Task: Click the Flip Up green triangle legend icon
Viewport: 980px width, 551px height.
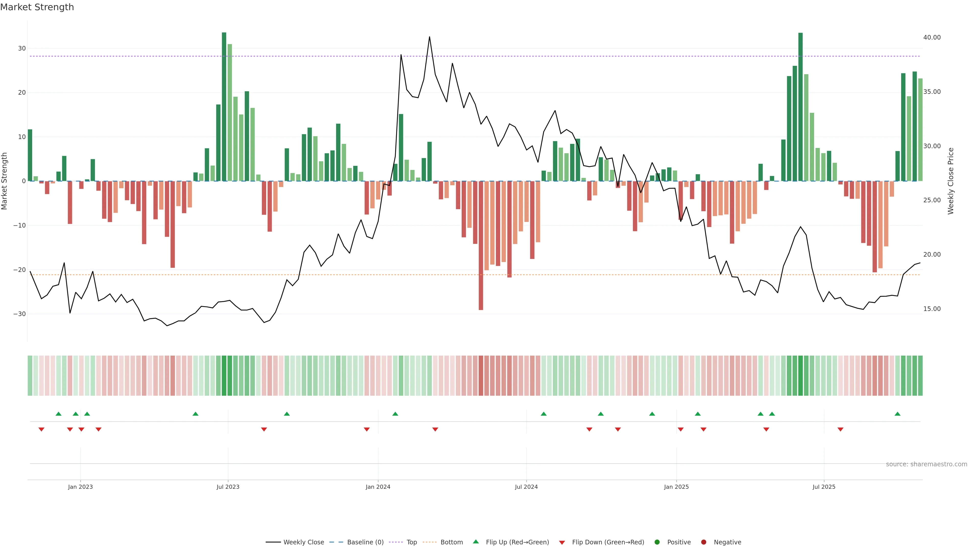Action: (475, 542)
